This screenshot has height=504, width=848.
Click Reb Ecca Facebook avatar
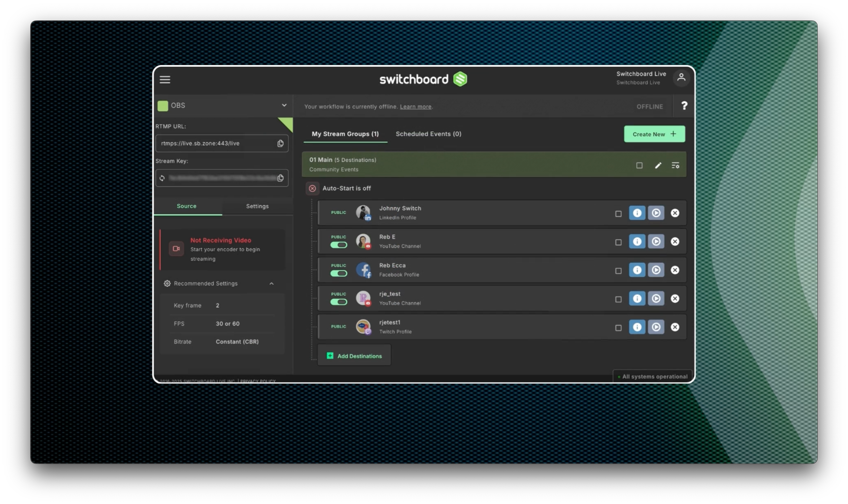[363, 270]
